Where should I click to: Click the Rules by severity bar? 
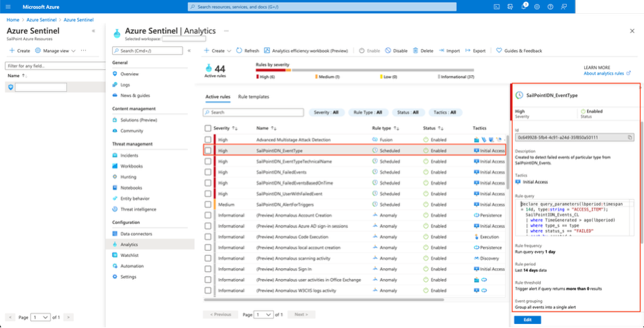tap(364, 70)
